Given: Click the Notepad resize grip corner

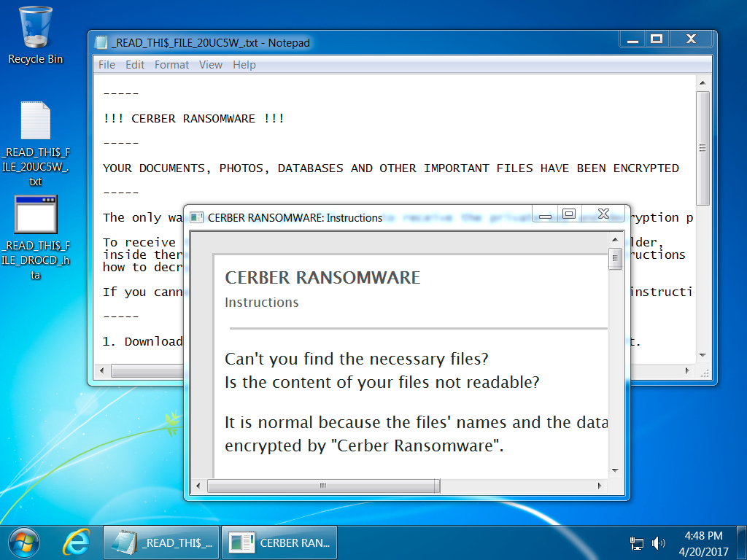Looking at the screenshot, I should [x=704, y=373].
